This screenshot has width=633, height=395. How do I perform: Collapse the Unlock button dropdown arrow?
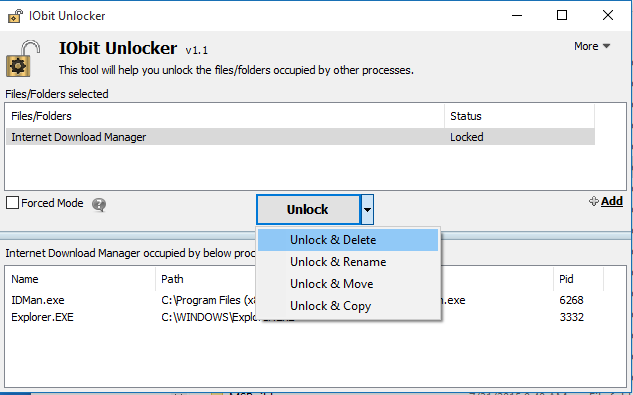tap(367, 210)
